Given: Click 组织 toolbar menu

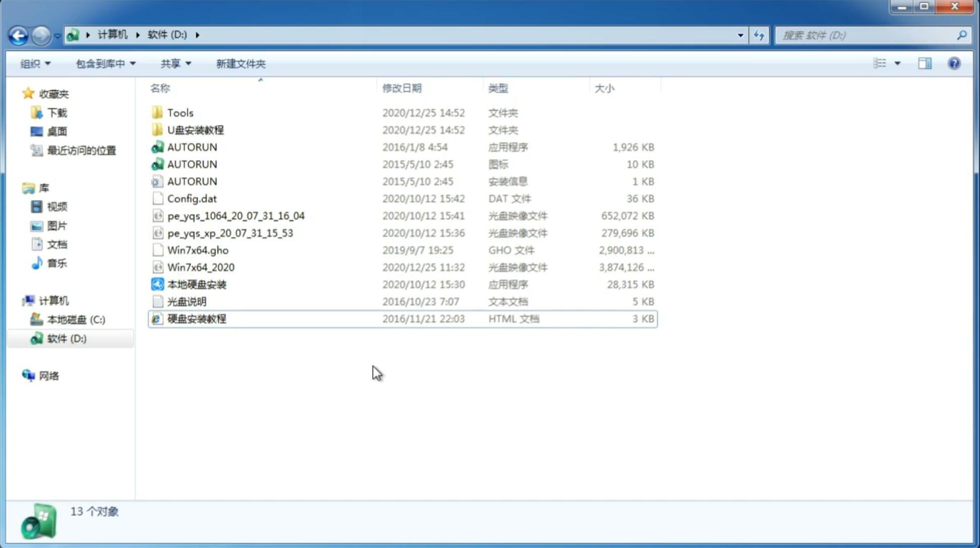Looking at the screenshot, I should coord(35,63).
